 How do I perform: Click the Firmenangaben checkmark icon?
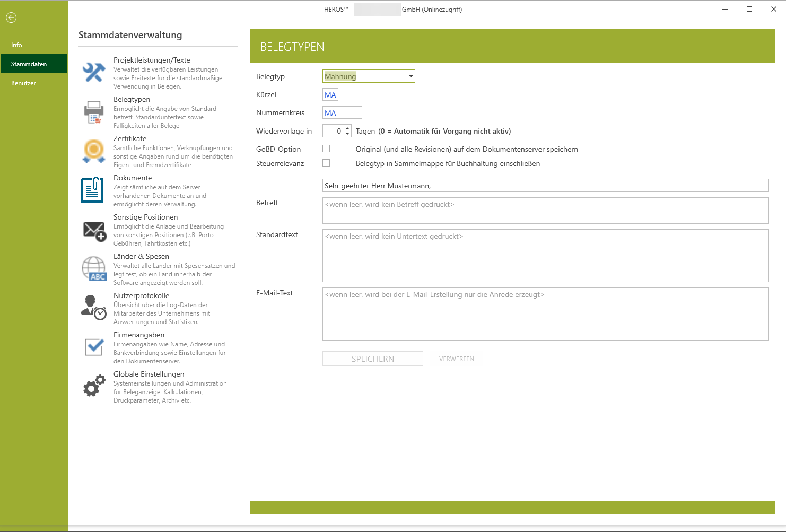tap(94, 347)
